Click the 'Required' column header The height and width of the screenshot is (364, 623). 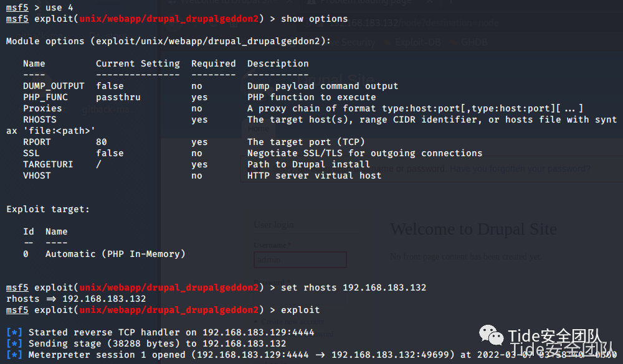click(213, 63)
